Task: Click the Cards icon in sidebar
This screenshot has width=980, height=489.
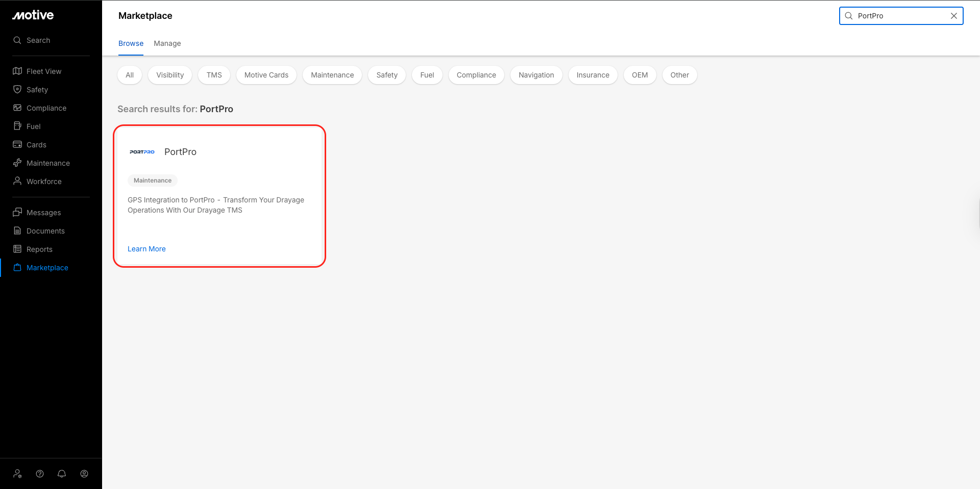Action: tap(17, 144)
